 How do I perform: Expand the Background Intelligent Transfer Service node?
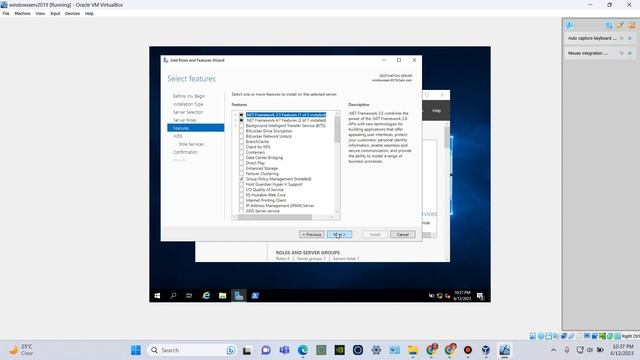(x=236, y=126)
